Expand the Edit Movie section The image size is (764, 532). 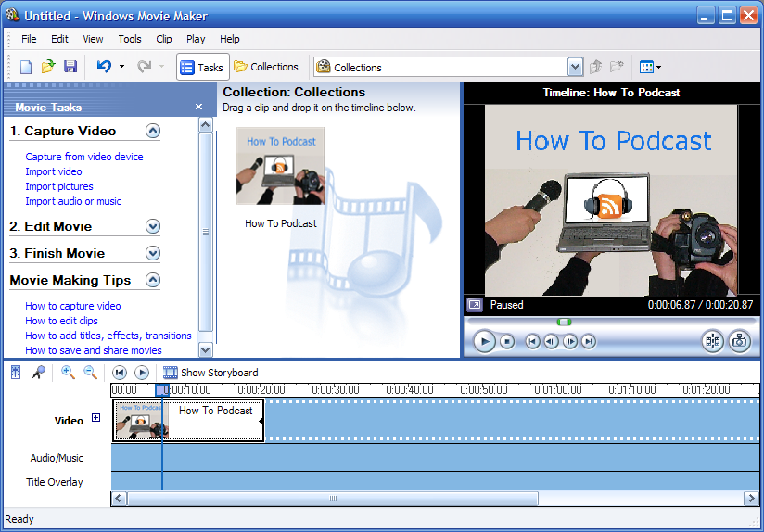(152, 226)
